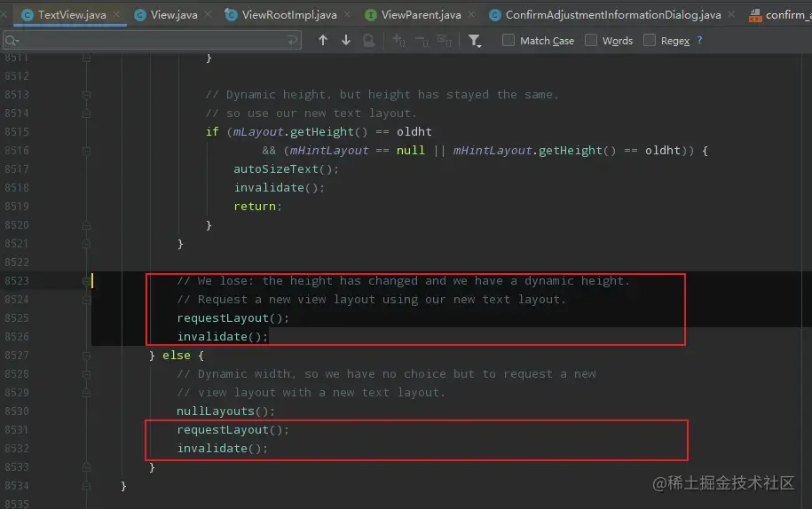Open regex help question mark
The height and width of the screenshot is (509, 812).
click(699, 40)
